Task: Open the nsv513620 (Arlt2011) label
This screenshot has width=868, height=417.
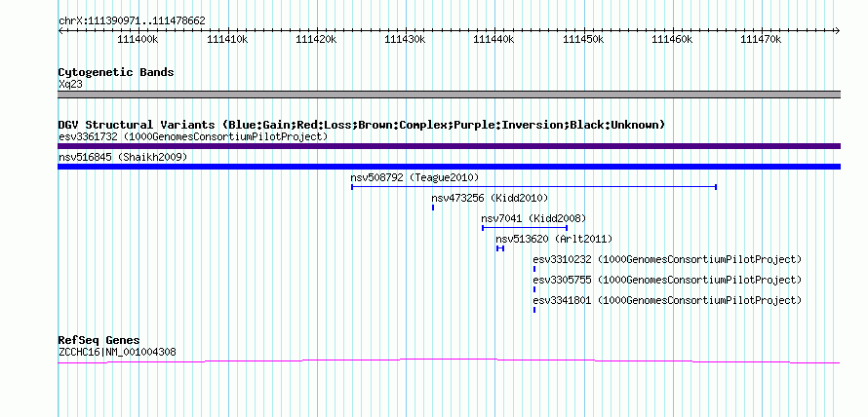Action: (554, 239)
